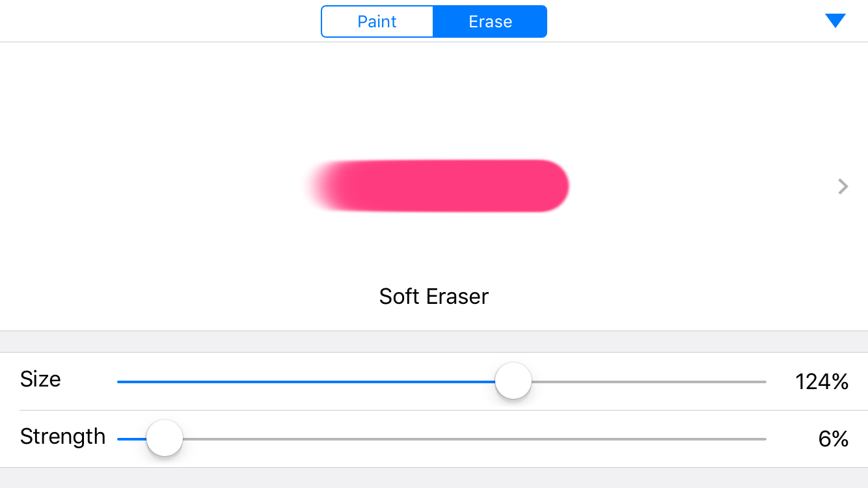
Task: Open the brush list via right chevron
Action: point(843,187)
